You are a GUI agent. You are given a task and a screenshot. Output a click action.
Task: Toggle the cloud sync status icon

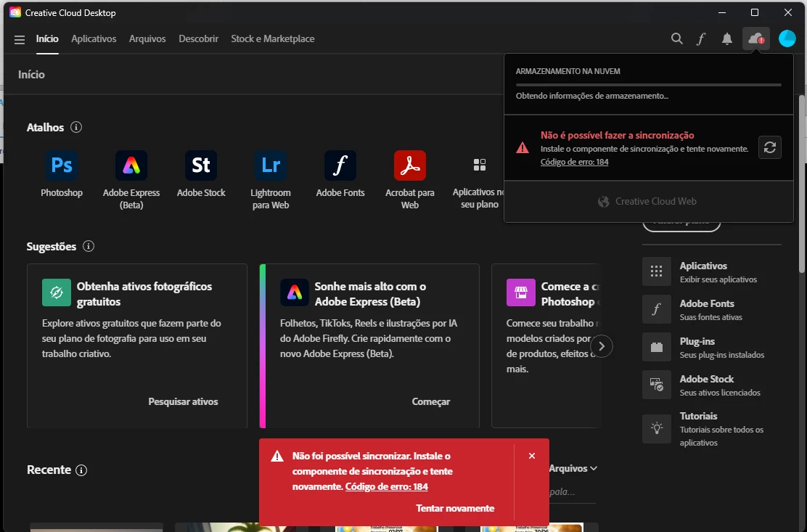pos(755,38)
